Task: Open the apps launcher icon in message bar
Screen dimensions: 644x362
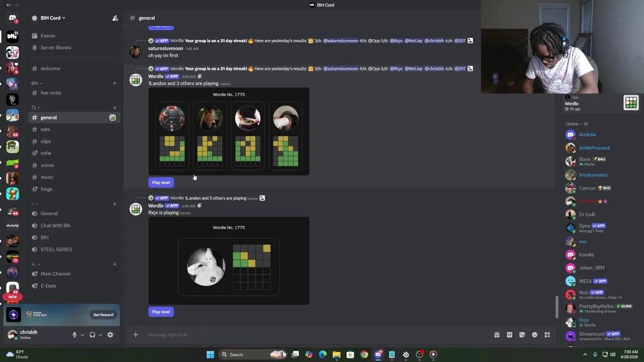Action: point(547,335)
